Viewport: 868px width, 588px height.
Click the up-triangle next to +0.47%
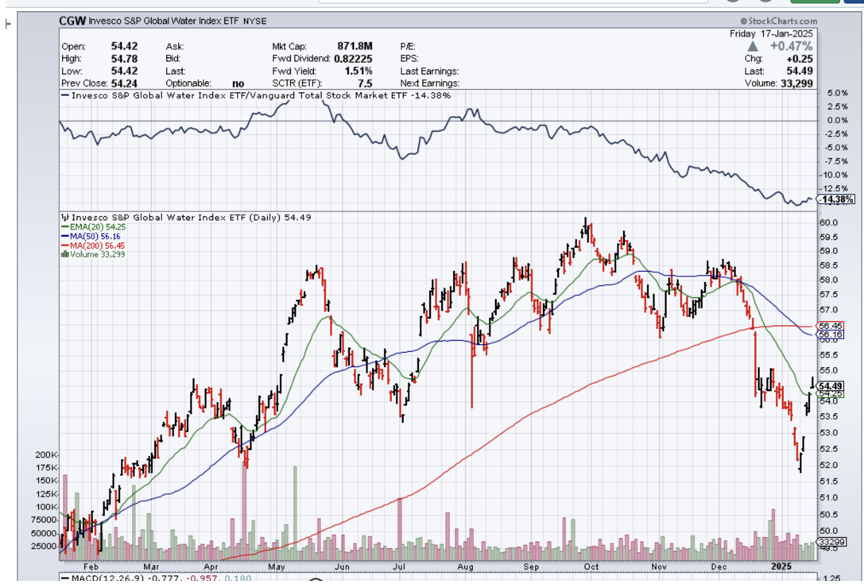(x=753, y=47)
